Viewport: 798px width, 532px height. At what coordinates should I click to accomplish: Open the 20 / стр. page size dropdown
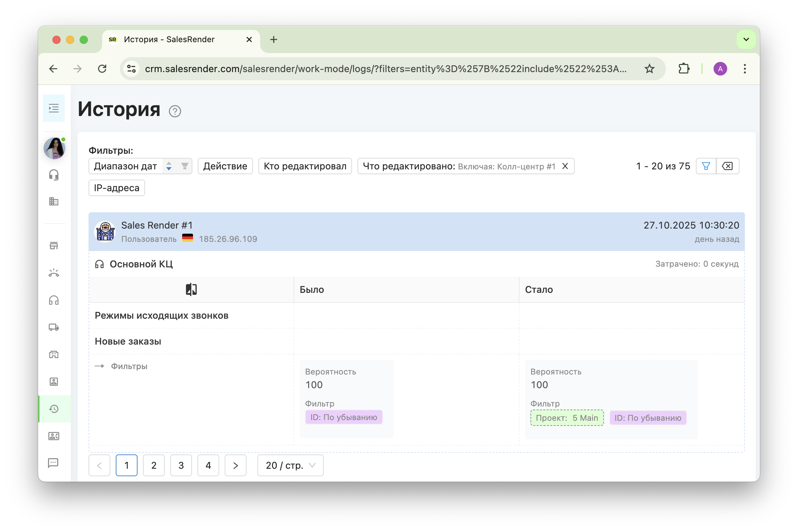(x=290, y=465)
